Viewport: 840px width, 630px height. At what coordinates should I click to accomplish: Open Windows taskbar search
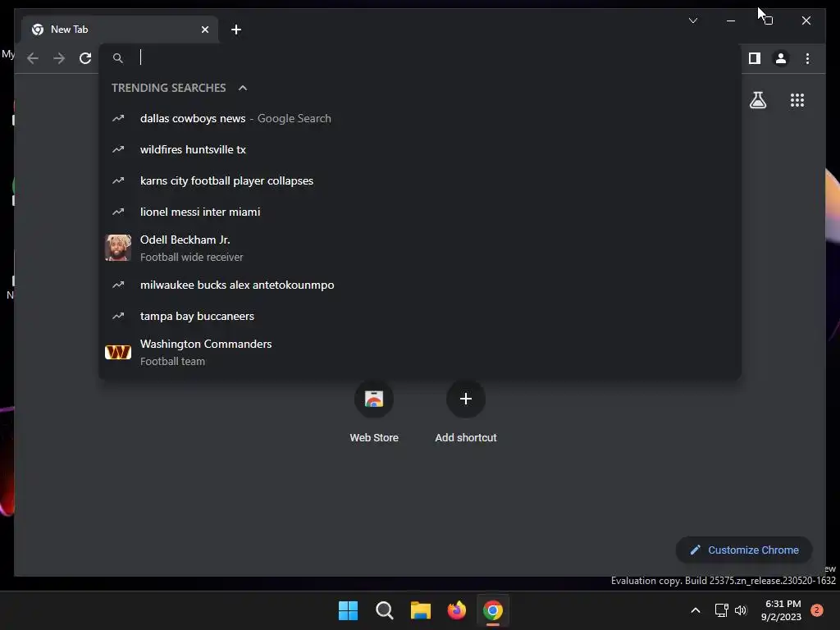(385, 610)
